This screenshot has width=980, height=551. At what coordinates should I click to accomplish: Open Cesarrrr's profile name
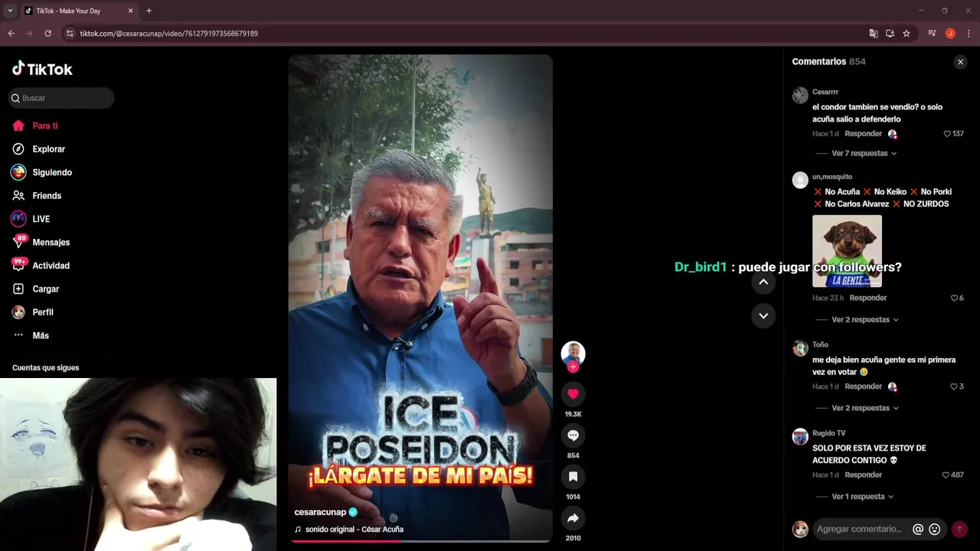click(x=825, y=92)
